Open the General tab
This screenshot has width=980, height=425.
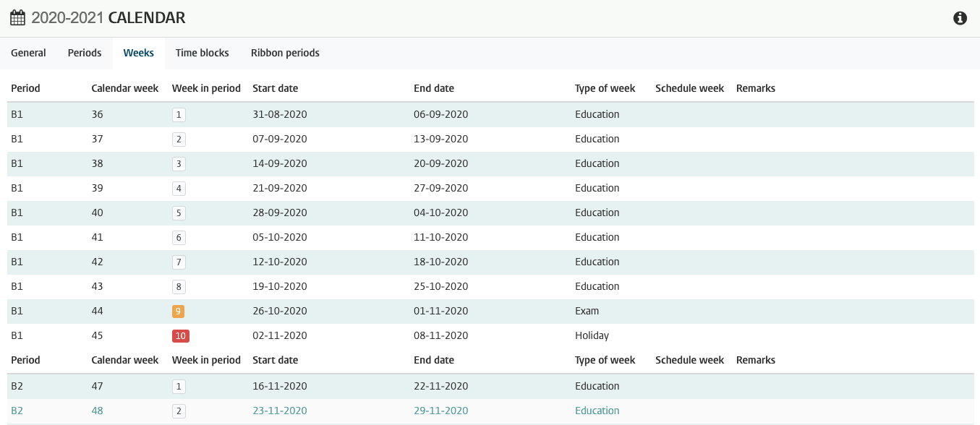(28, 53)
